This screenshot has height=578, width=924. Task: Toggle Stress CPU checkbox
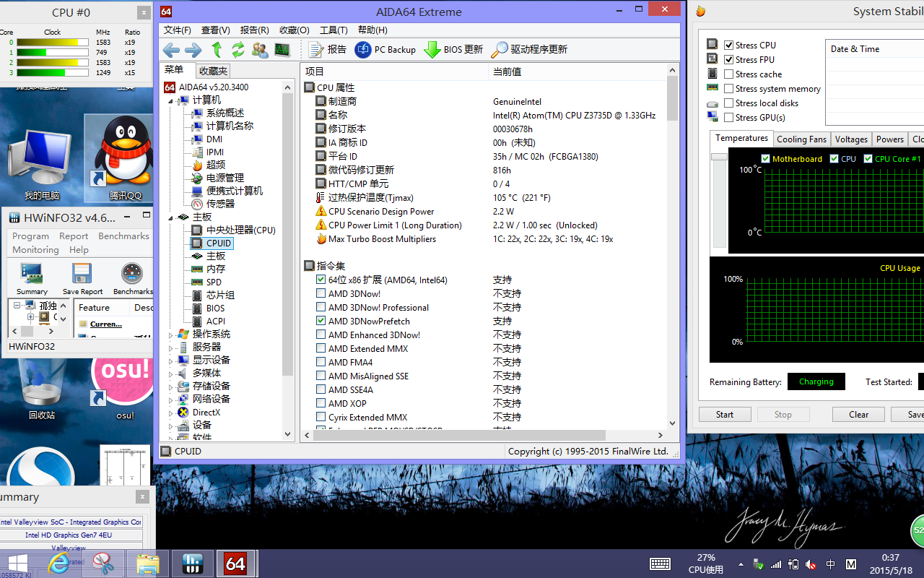pos(729,45)
